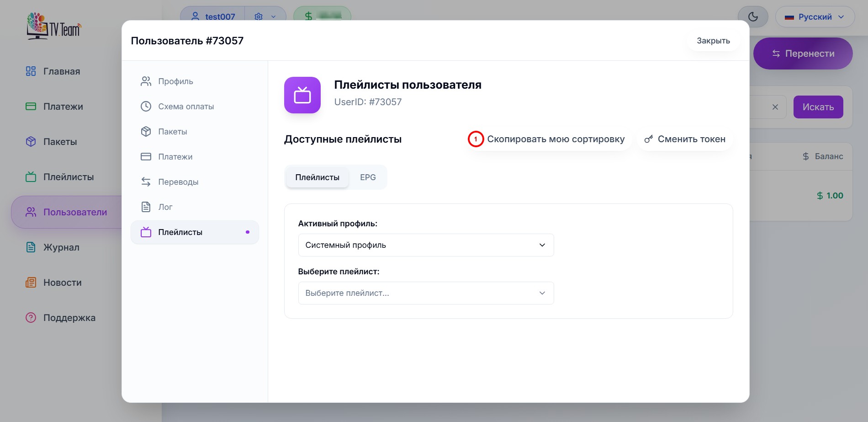The image size is (868, 422).
Task: Expand the Выберите плейлист dropdown
Action: click(425, 293)
